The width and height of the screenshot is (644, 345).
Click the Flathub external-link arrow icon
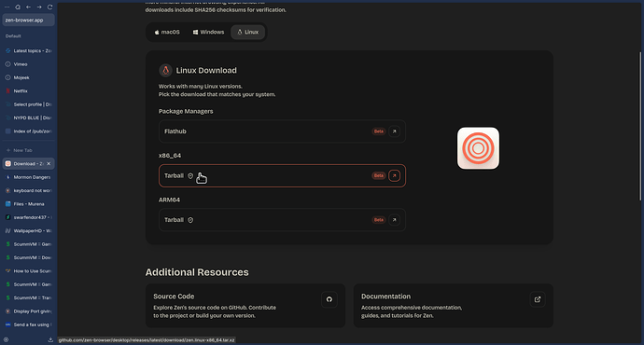(394, 131)
